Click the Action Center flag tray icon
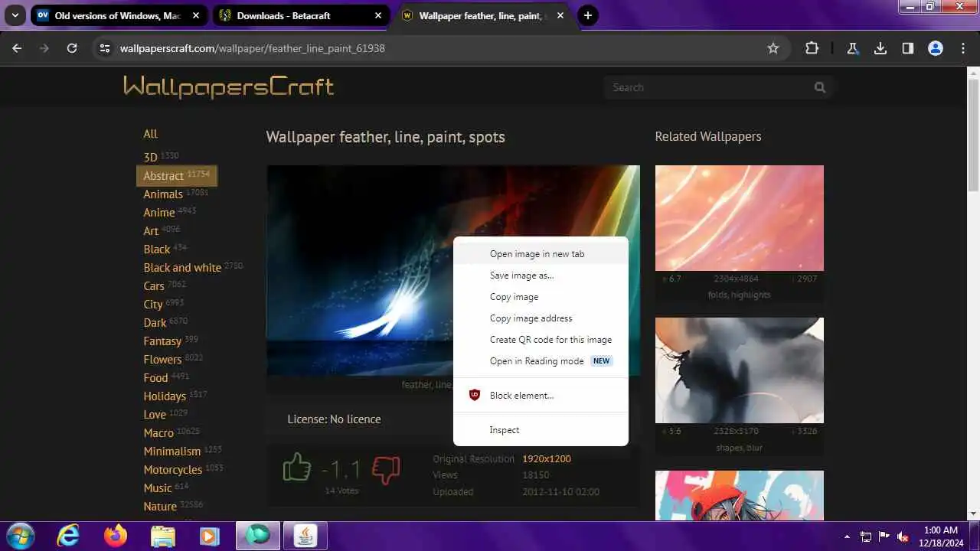The width and height of the screenshot is (980, 551). click(884, 536)
